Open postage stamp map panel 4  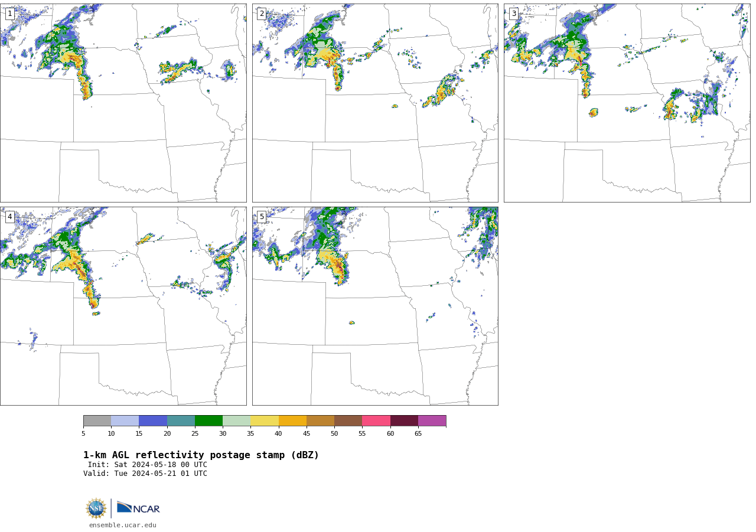(123, 306)
